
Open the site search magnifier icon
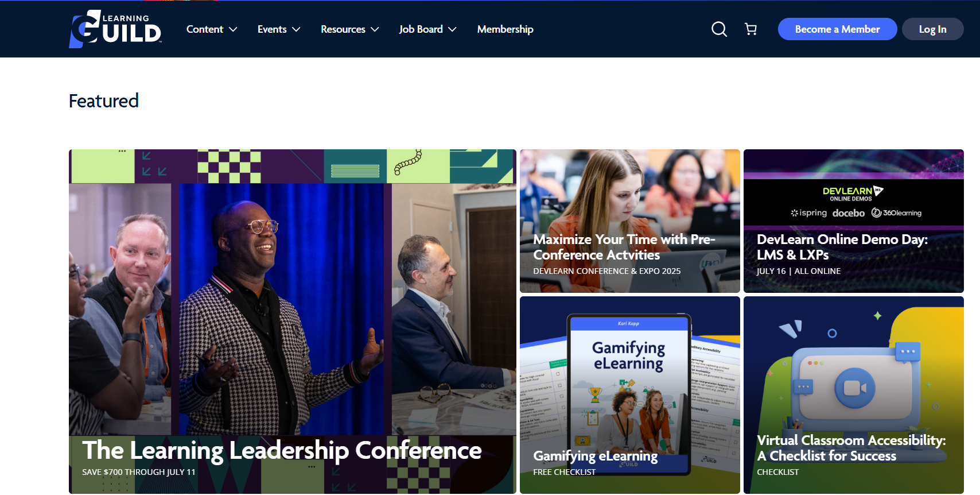719,29
